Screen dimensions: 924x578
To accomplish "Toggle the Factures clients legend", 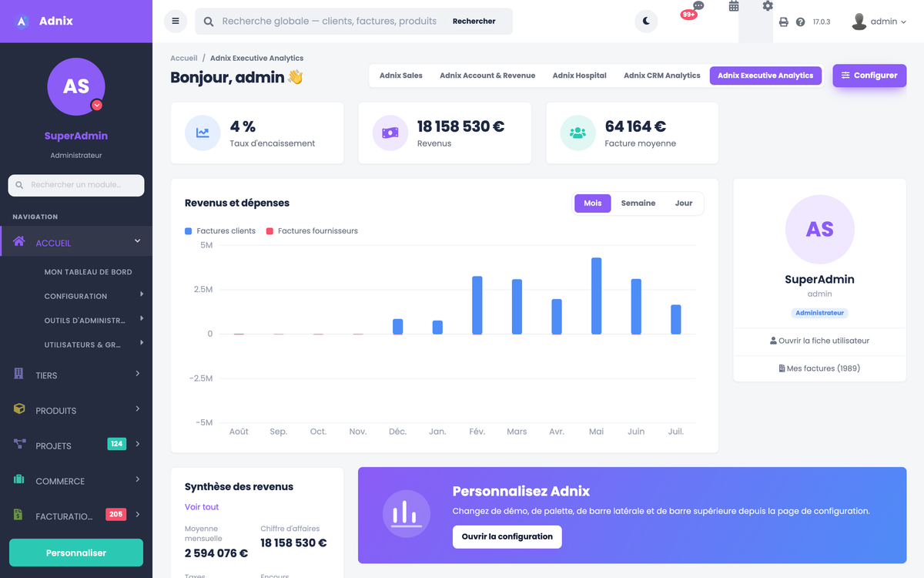I will [x=220, y=230].
